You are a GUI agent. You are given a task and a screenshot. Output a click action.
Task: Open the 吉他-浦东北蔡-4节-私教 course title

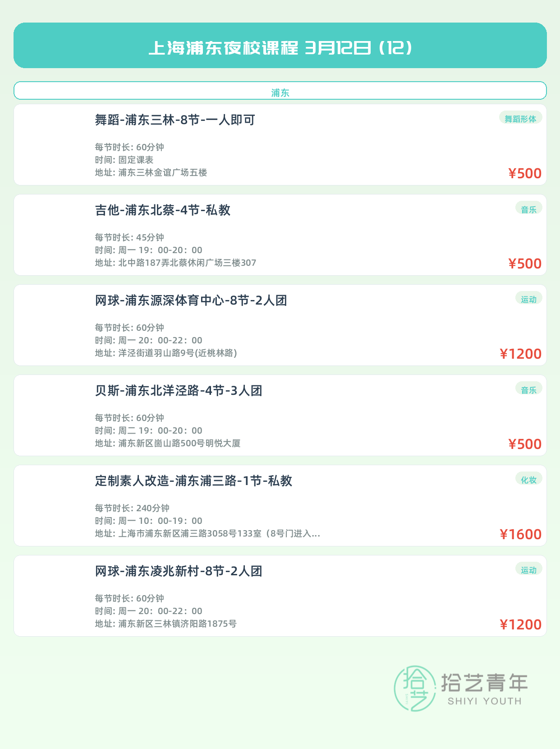click(x=163, y=210)
